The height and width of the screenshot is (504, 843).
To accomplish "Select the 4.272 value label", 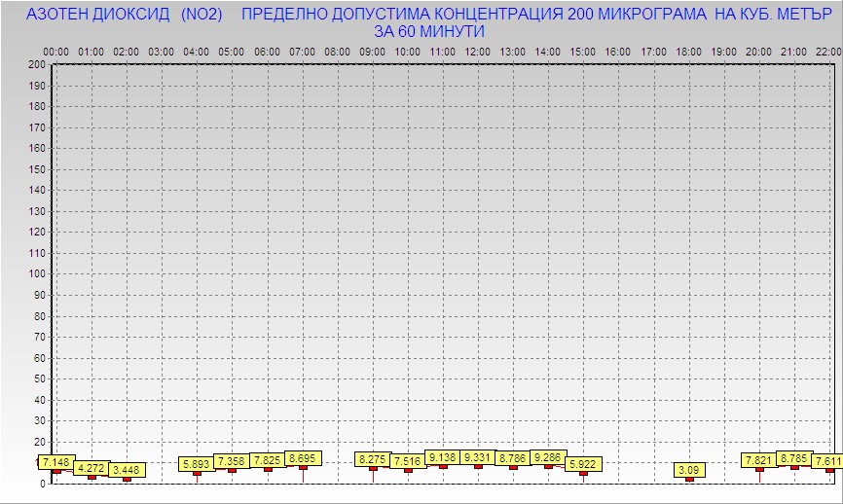I will 92,467.
